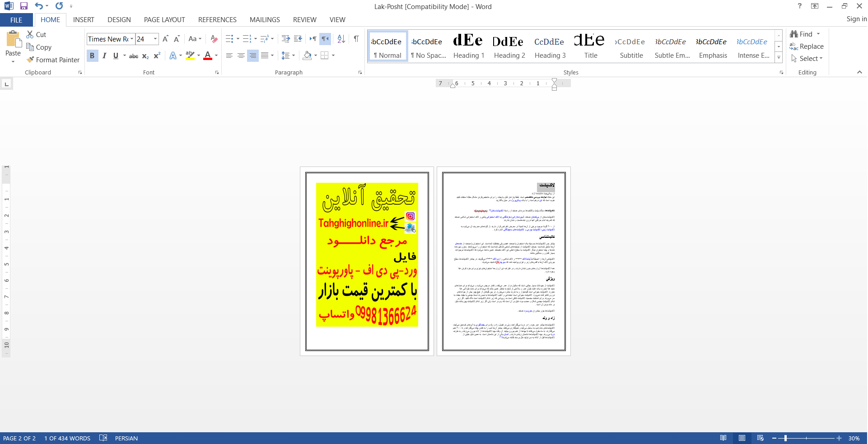868x444 pixels.
Task: Set right-to-left text direction
Action: point(325,39)
